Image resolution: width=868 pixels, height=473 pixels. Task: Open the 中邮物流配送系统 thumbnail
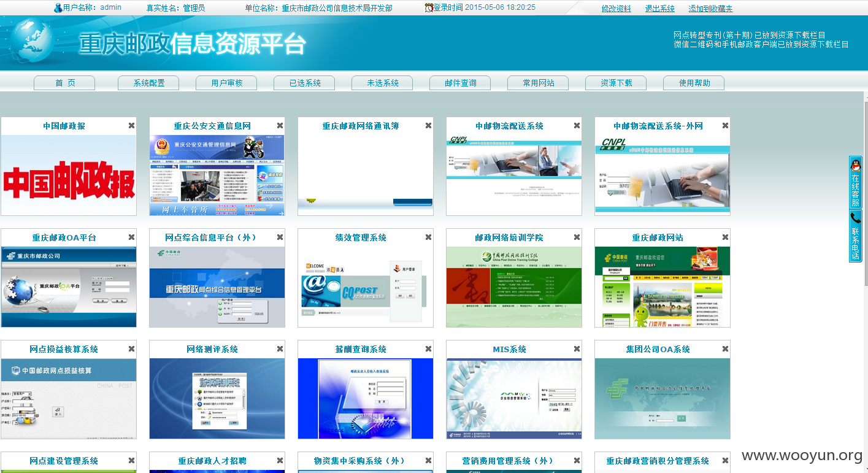coord(514,175)
